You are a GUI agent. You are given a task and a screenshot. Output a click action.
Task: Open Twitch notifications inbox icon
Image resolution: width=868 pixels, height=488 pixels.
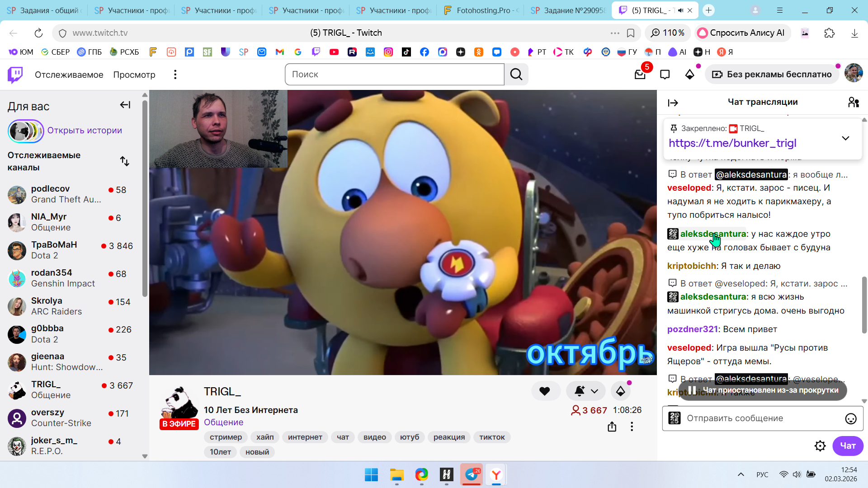click(640, 75)
